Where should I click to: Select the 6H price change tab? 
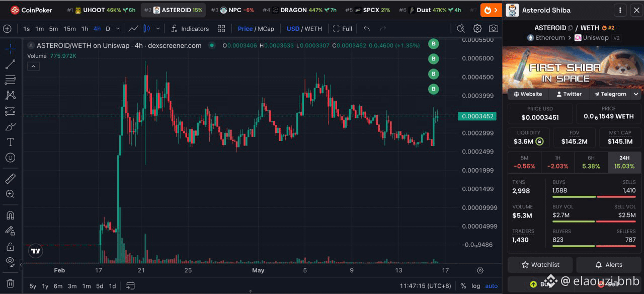591,162
